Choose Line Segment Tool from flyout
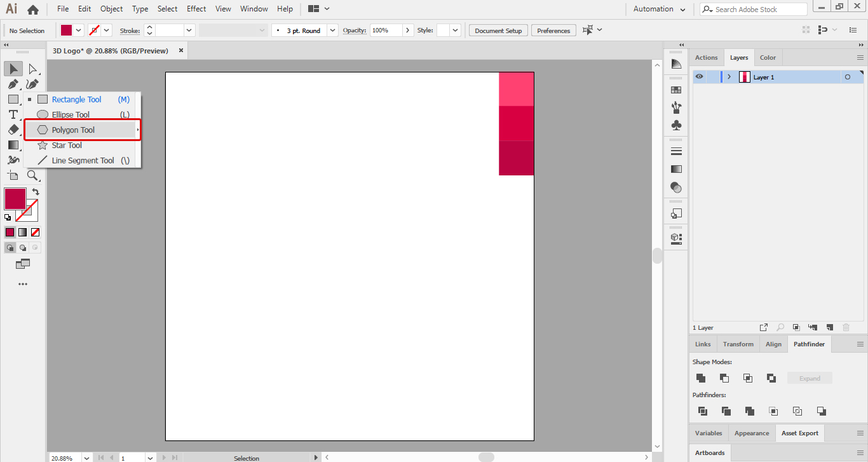 click(x=83, y=160)
